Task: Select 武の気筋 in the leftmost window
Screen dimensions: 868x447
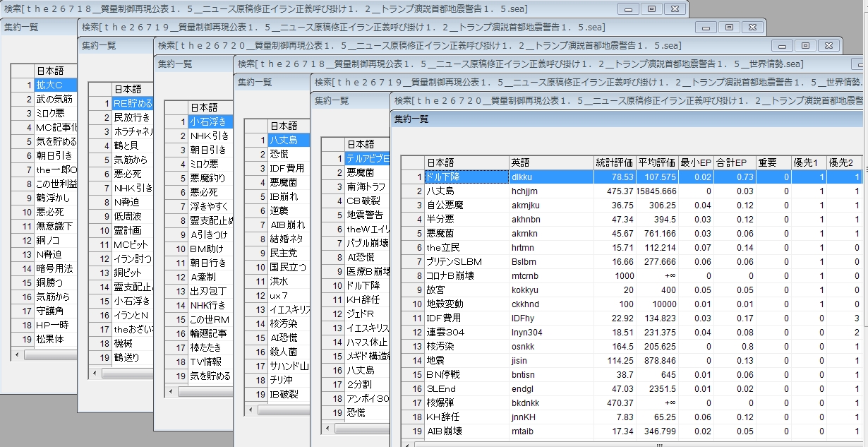Action: (x=56, y=99)
